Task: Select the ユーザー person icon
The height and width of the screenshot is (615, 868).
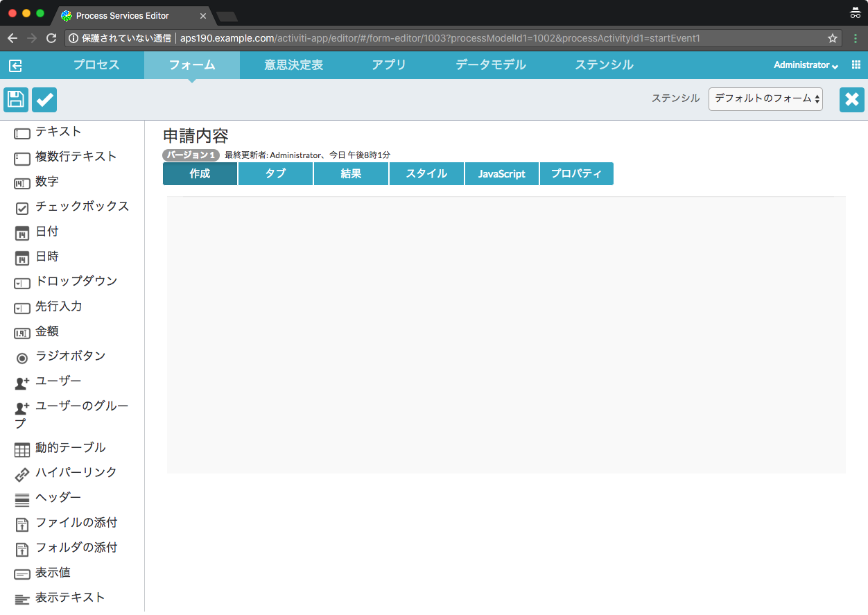Action: click(22, 383)
